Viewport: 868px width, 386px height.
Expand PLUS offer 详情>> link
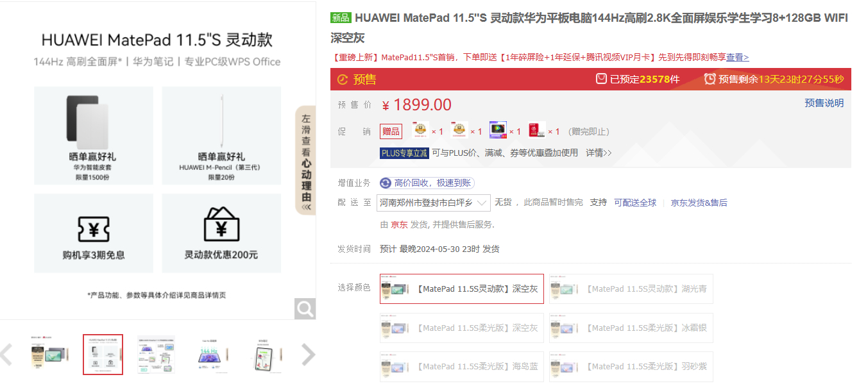click(x=599, y=153)
